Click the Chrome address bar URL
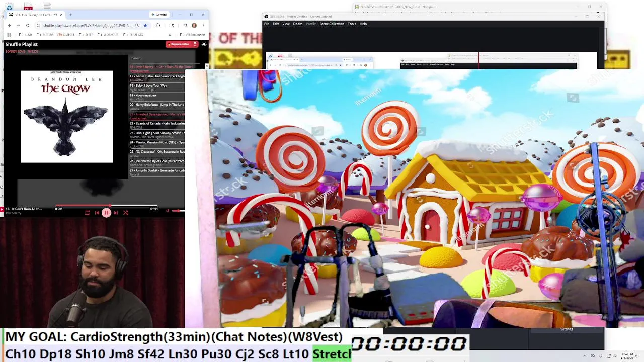The image size is (644, 362). click(87, 25)
